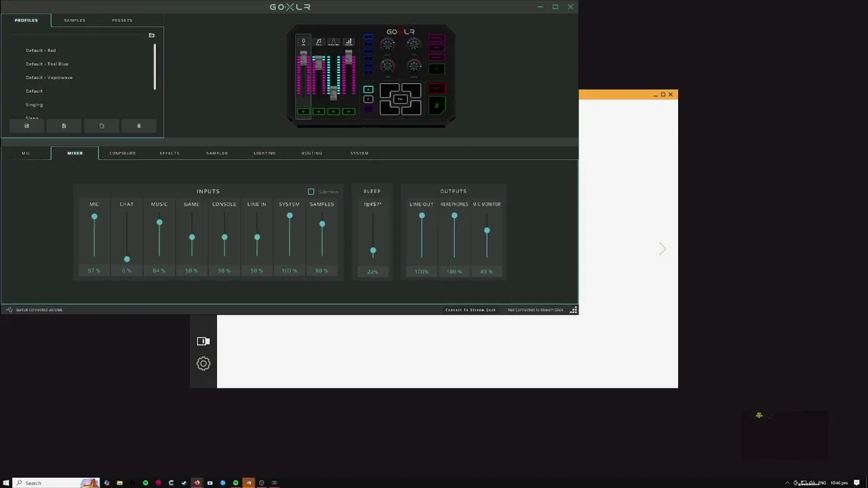
Task: Click the panel layout icon in the dark sidebar
Action: click(x=203, y=341)
